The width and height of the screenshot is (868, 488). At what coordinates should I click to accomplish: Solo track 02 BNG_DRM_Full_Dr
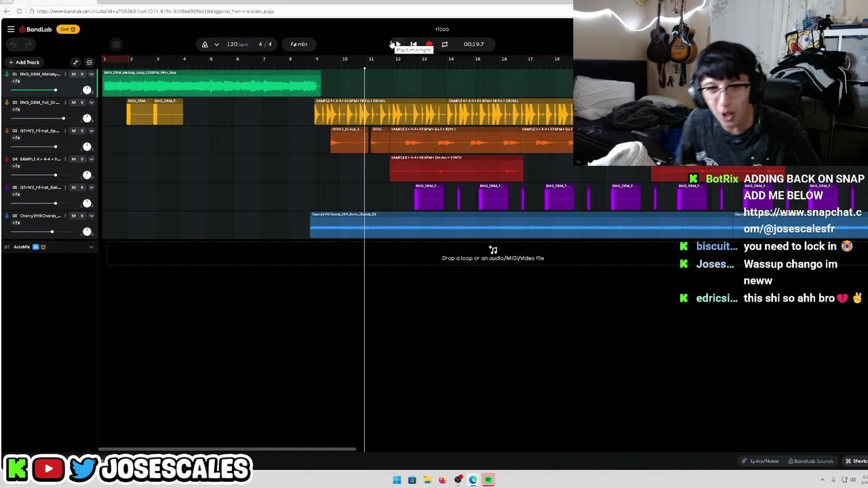(x=82, y=102)
